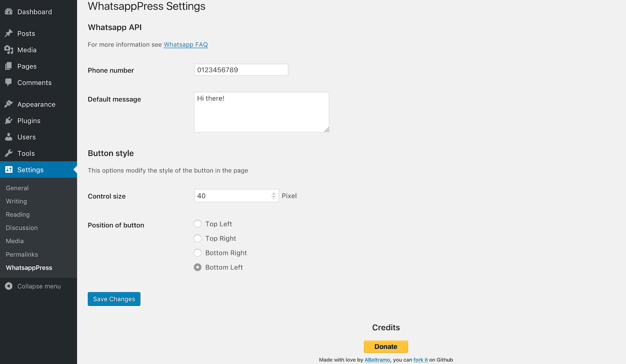Click the Collapse menu arrow icon
Screen dimensions: 626x364
[9, 286]
